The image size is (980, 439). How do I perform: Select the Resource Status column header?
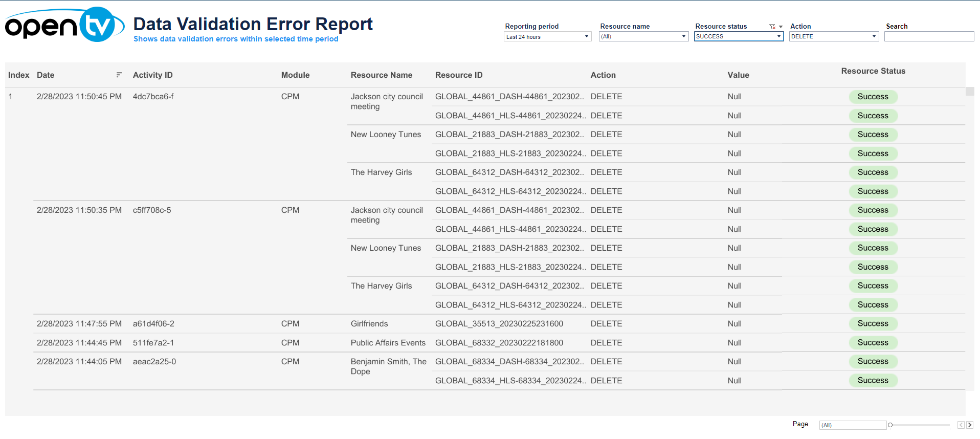tap(873, 71)
